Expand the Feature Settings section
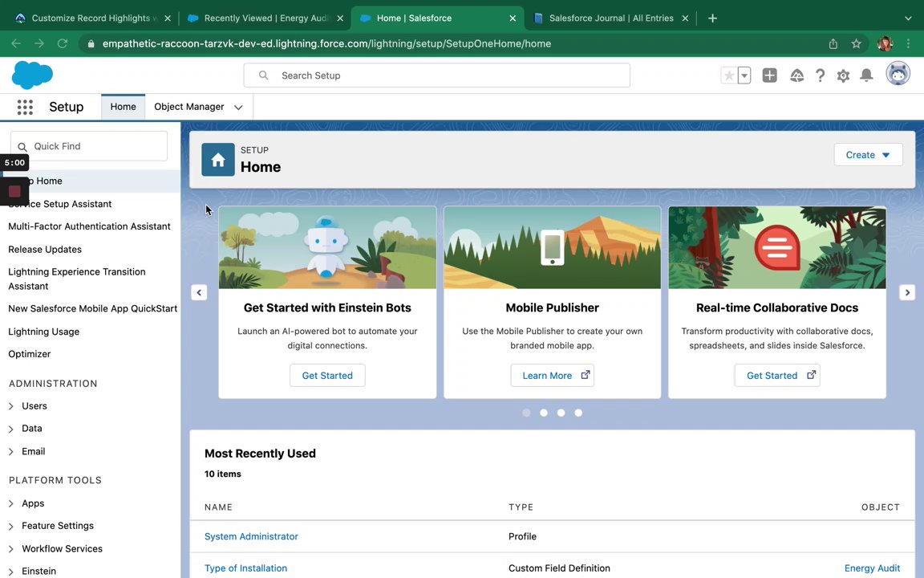 [x=11, y=526]
